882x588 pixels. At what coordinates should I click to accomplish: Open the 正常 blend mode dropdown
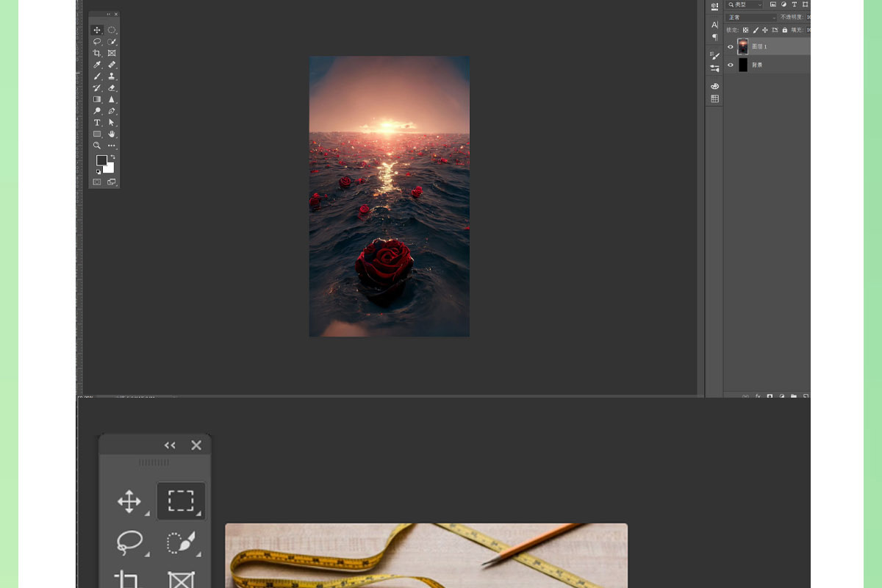pyautogui.click(x=750, y=18)
